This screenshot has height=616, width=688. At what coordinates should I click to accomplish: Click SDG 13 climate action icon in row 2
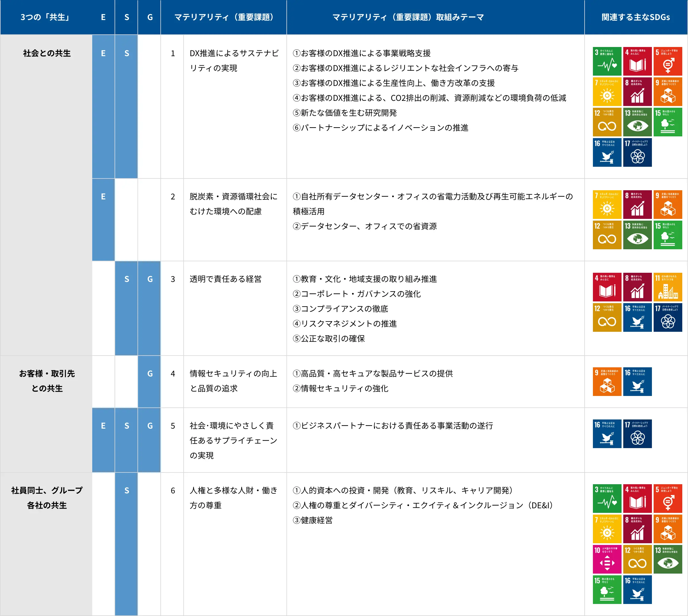637,235
